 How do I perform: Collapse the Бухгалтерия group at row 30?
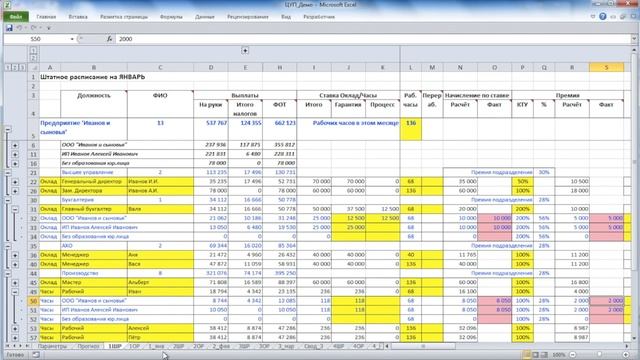click(x=7, y=200)
